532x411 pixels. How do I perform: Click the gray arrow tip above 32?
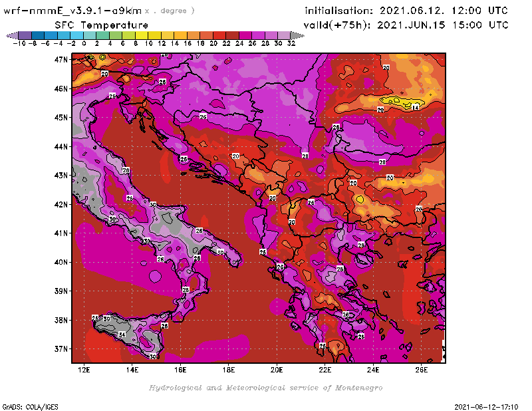tap(297, 36)
